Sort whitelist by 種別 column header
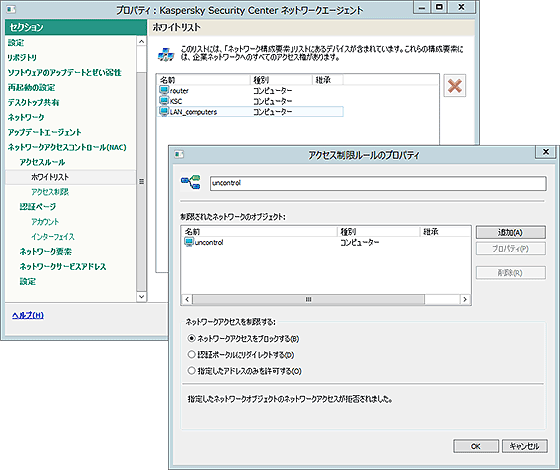 click(x=281, y=80)
